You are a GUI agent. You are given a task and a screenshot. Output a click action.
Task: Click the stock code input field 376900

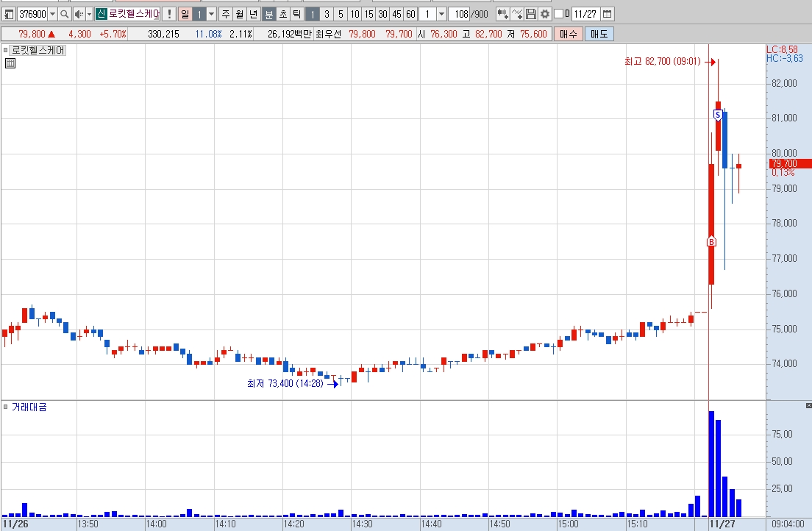tap(32, 14)
